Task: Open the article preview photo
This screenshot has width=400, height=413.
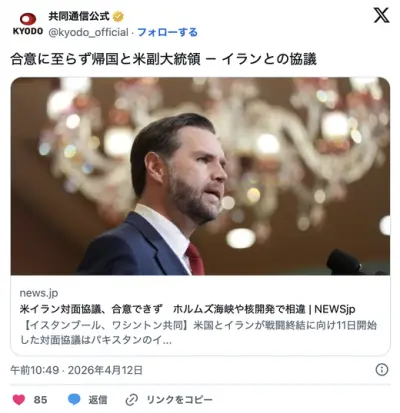Action: point(200,176)
